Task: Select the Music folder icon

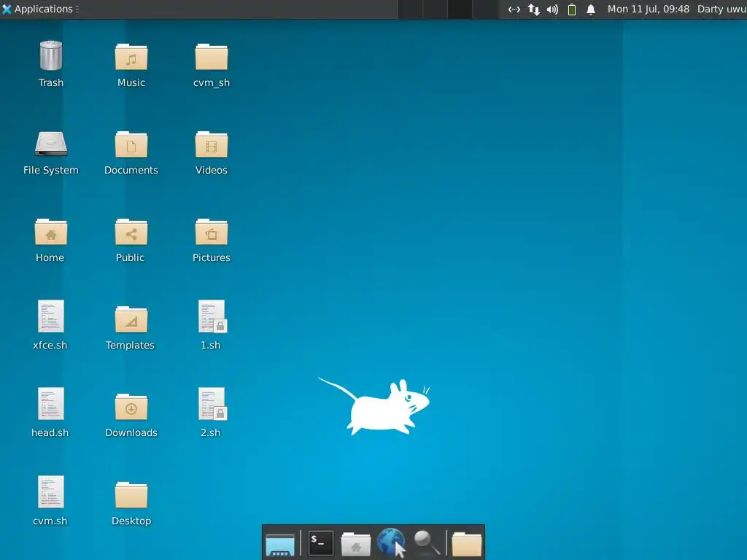Action: [x=131, y=57]
